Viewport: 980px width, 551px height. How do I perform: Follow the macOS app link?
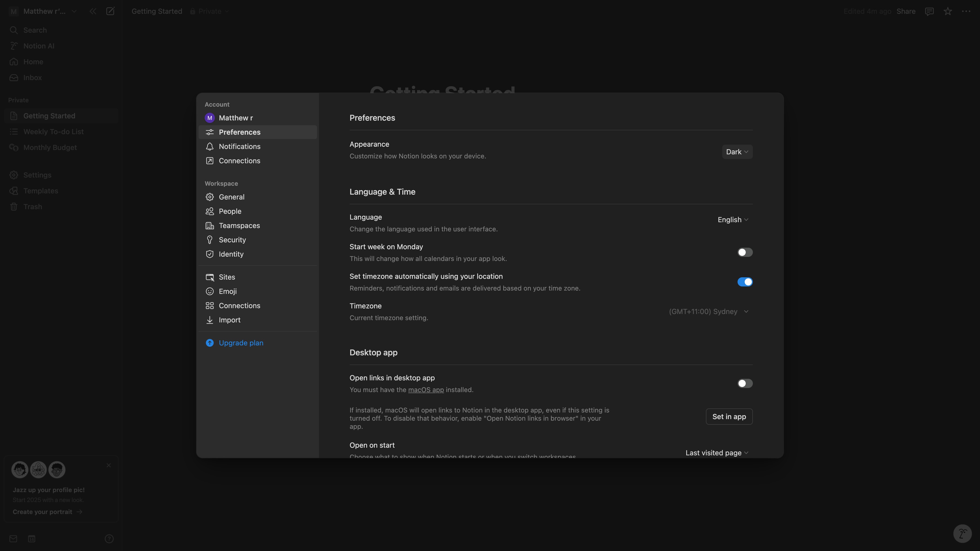tap(426, 390)
